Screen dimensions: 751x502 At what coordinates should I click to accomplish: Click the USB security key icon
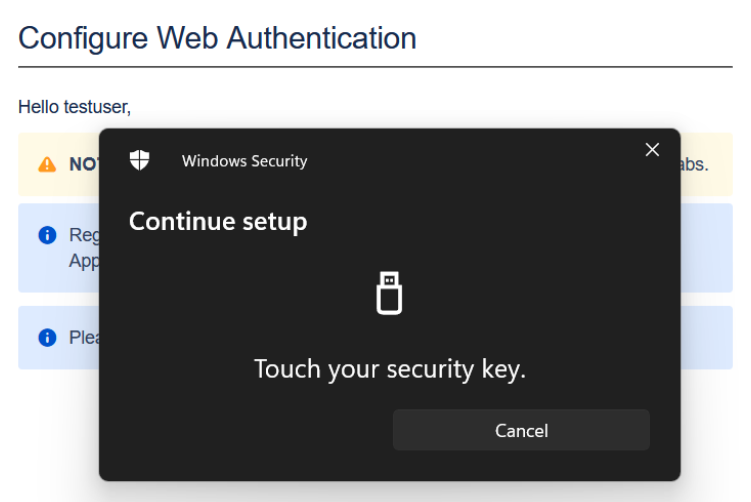(x=389, y=292)
